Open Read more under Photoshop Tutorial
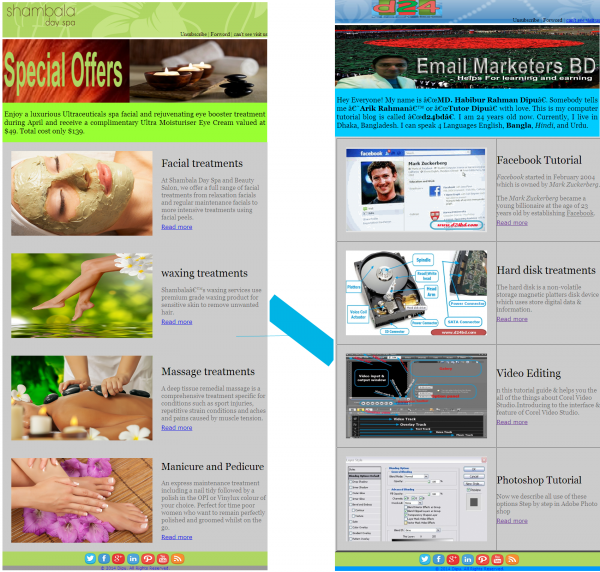This screenshot has height=572, width=600. tap(512, 521)
